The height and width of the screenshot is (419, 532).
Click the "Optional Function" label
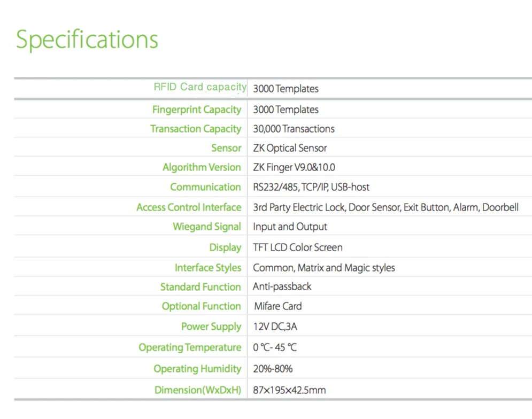tap(201, 306)
